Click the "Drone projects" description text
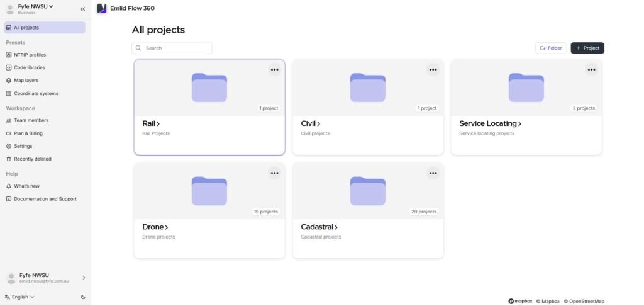 pos(158,237)
